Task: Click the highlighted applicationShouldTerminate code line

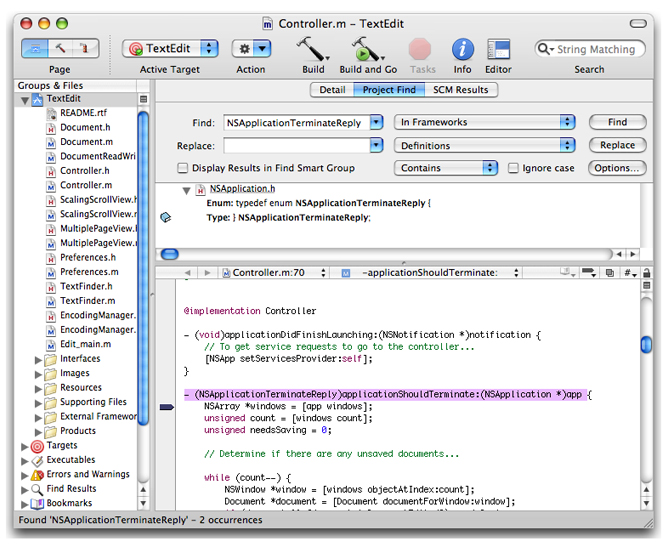Action: click(387, 395)
